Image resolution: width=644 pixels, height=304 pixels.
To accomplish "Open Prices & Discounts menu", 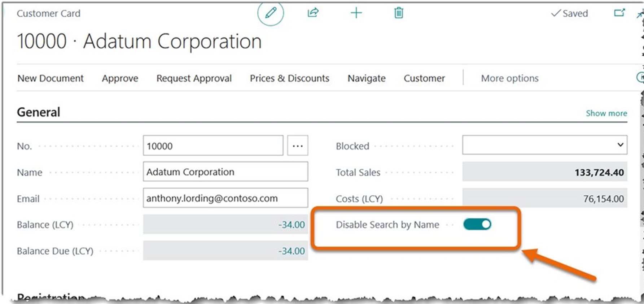I will coord(290,78).
